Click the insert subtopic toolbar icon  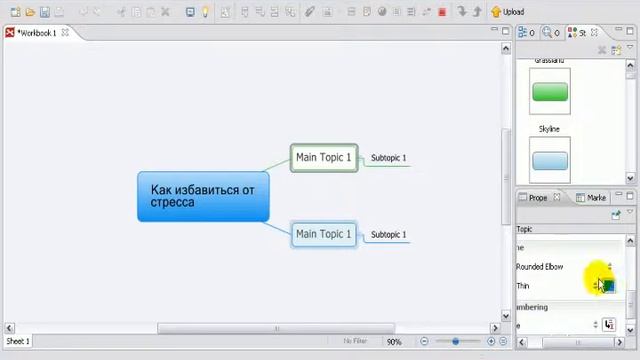pyautogui.click(x=260, y=12)
